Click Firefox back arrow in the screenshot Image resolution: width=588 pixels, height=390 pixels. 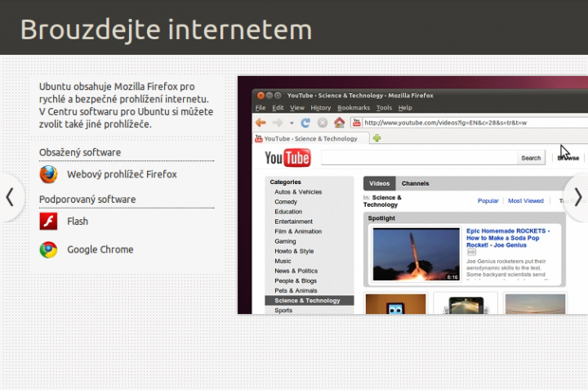click(261, 123)
